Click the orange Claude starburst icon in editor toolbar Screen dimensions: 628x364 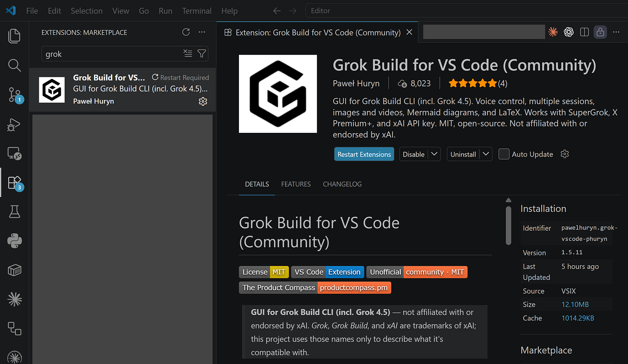pos(553,32)
